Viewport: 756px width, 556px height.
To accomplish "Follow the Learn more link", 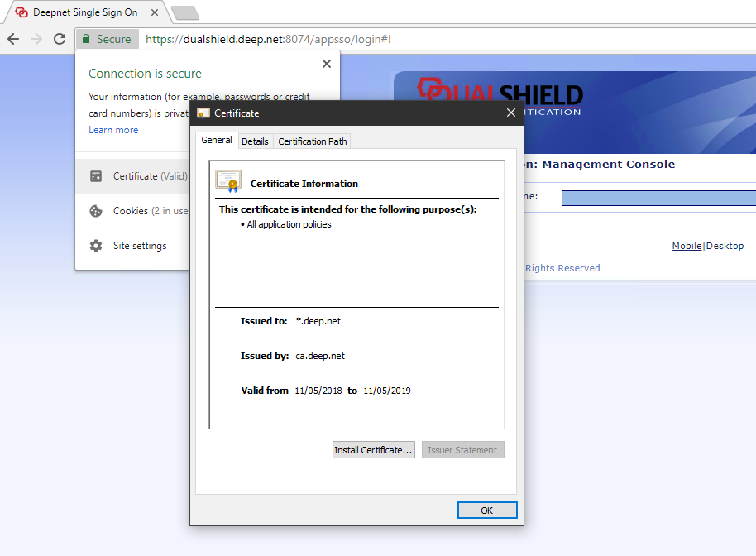I will pyautogui.click(x=113, y=130).
